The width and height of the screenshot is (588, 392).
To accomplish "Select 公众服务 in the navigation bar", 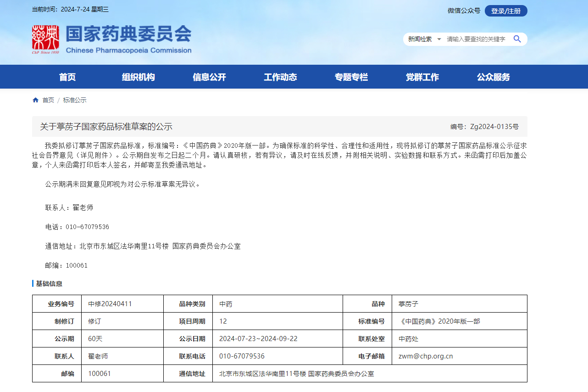I will (493, 77).
